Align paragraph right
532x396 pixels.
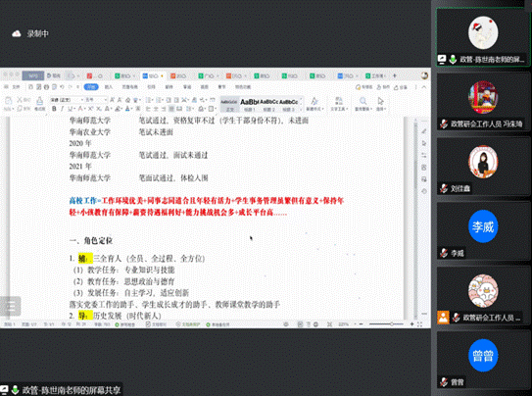coord(165,109)
